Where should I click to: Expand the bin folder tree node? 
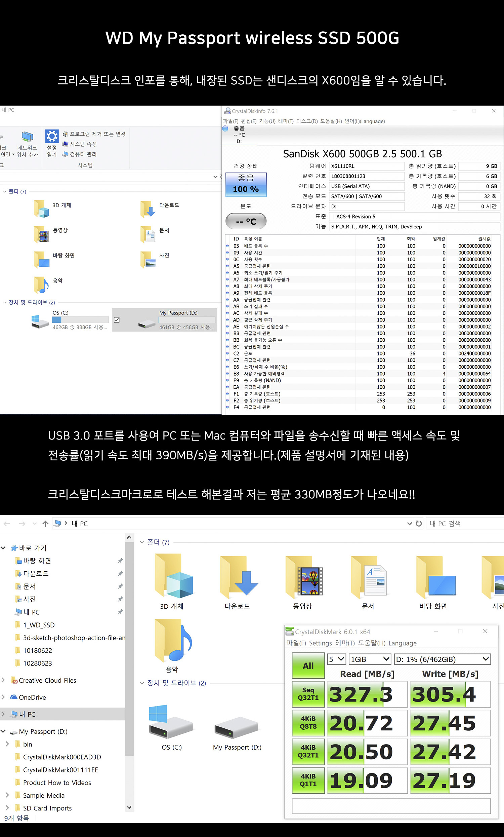[7, 744]
